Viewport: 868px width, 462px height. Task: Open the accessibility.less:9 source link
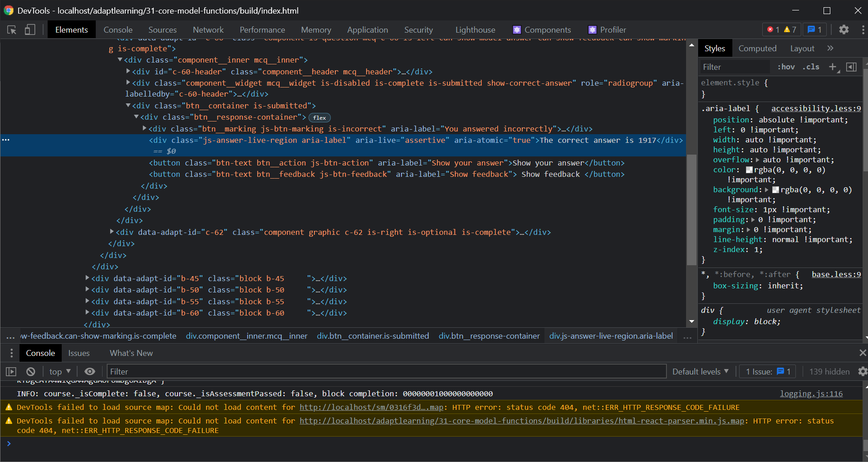coord(815,108)
